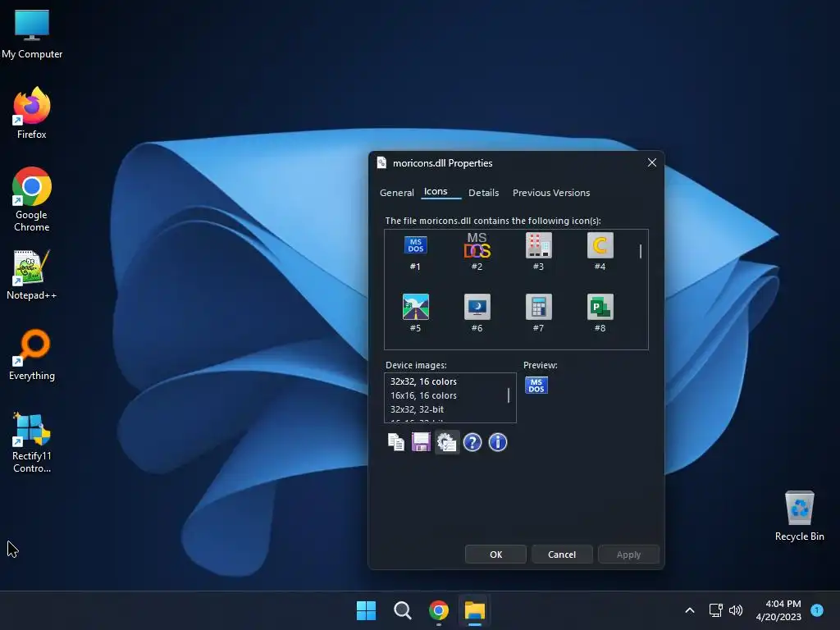Select green Project icon #8

coord(600,307)
